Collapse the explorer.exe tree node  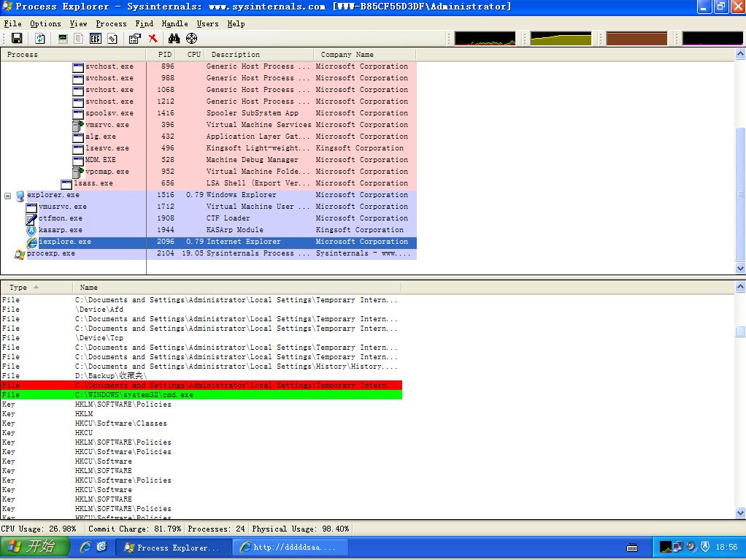pyautogui.click(x=7, y=196)
